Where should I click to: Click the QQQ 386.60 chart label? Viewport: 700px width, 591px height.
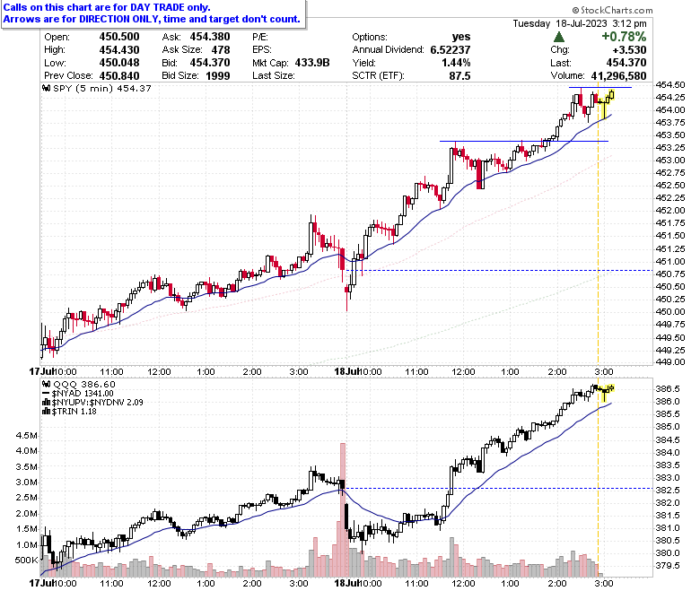84,384
